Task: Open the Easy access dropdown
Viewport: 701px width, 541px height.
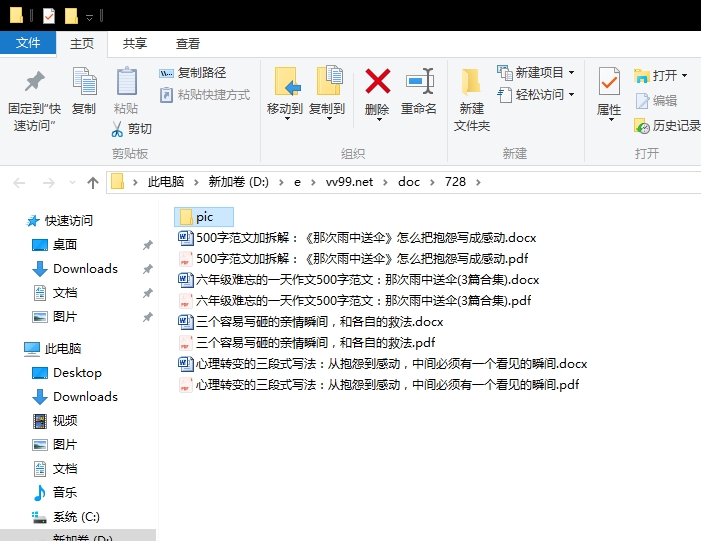Action: pyautogui.click(x=536, y=95)
